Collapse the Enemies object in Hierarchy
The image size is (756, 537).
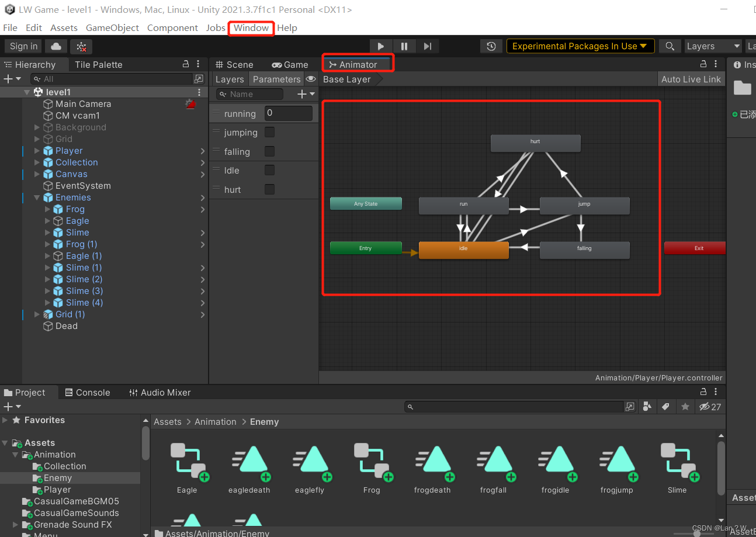point(37,198)
